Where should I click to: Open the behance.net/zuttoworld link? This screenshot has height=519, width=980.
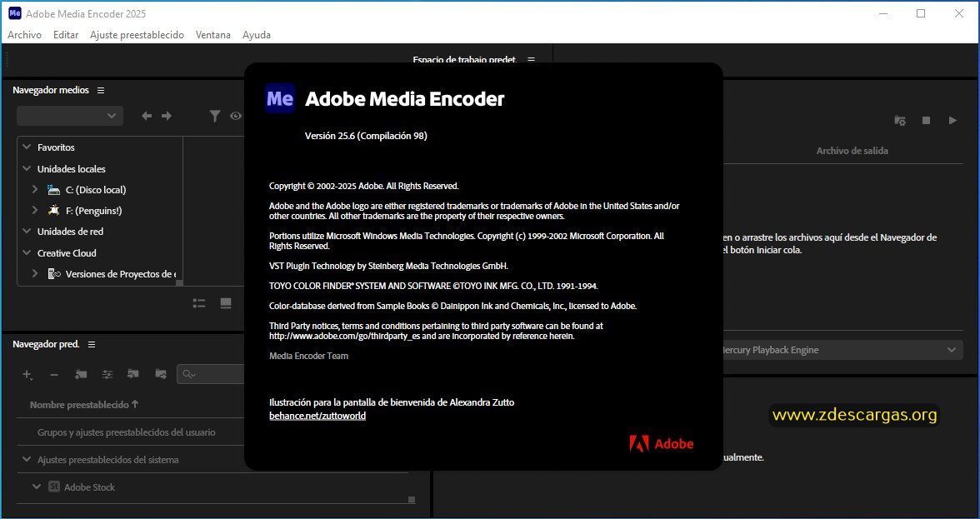coord(317,416)
